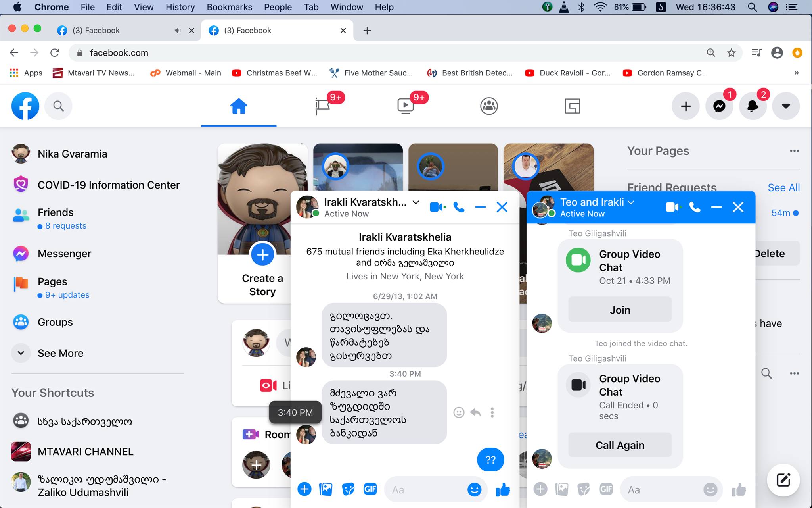Start video call with Irakli Kvaratskhelia
812x508 pixels.
tap(437, 207)
